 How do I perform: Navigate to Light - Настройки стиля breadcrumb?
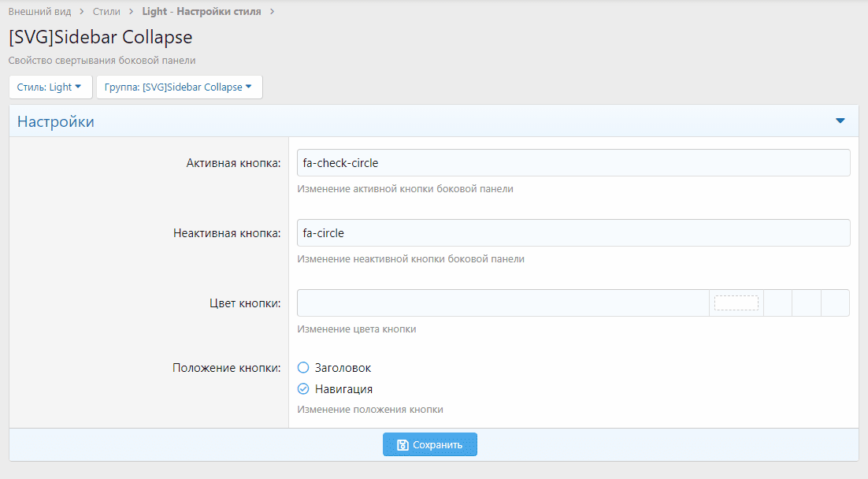(x=201, y=12)
